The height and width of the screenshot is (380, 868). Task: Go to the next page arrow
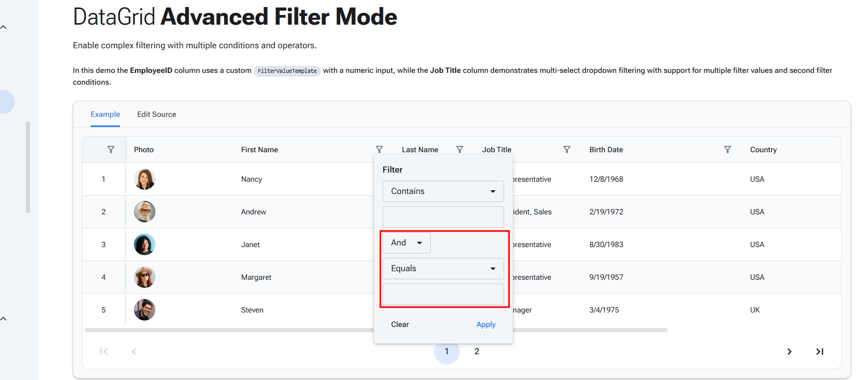click(x=789, y=352)
